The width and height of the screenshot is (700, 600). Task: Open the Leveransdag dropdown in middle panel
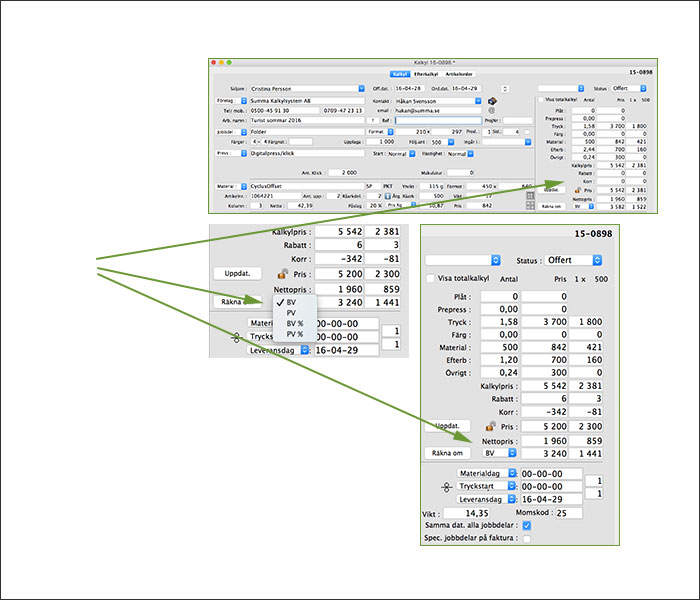pos(278,350)
